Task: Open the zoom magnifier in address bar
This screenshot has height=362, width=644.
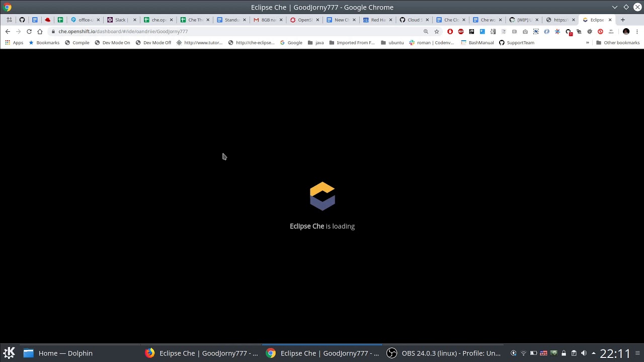Action: coord(426,31)
